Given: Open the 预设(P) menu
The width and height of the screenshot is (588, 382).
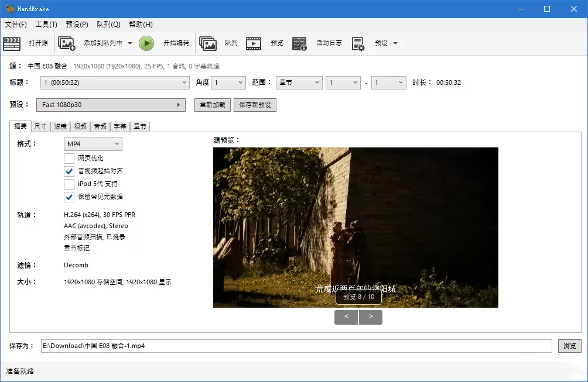Looking at the screenshot, I should [x=77, y=25].
